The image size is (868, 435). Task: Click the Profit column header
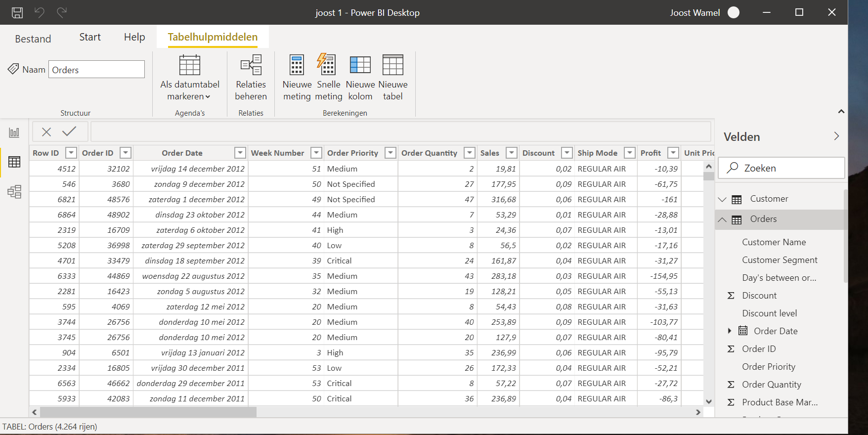651,153
